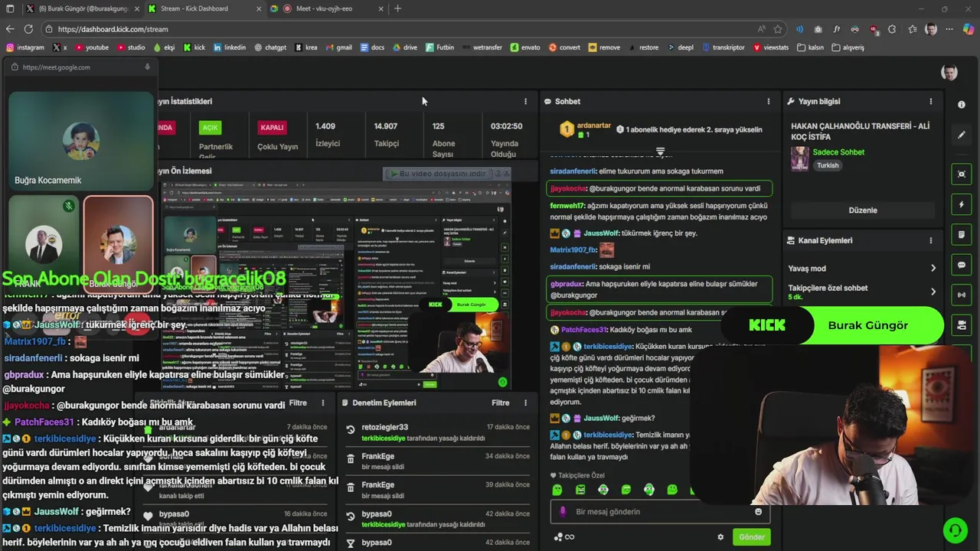The image size is (980, 551).
Task: Open the alışveriş bookmarks folder
Action: 847,47
